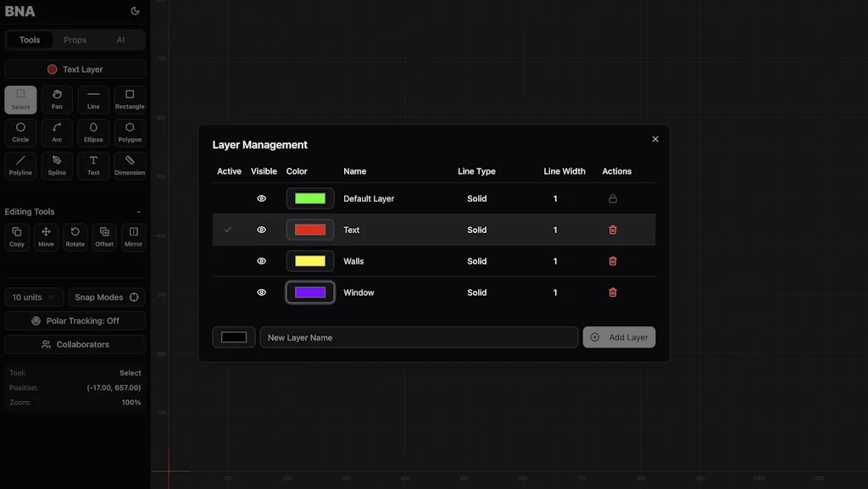Screen dimensions: 868x489
Task: Change the Walls layer yellow color swatch
Action: 310,261
